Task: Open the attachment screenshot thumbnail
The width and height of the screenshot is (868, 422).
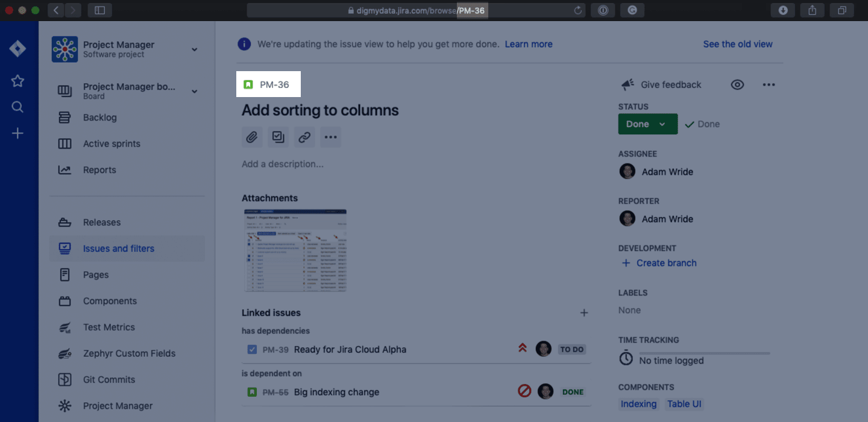Action: pos(295,250)
